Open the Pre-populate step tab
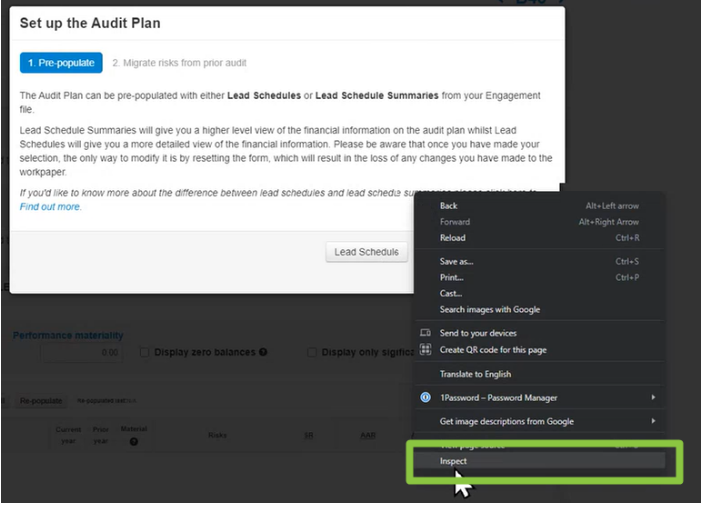This screenshot has width=707, height=509. (x=61, y=63)
